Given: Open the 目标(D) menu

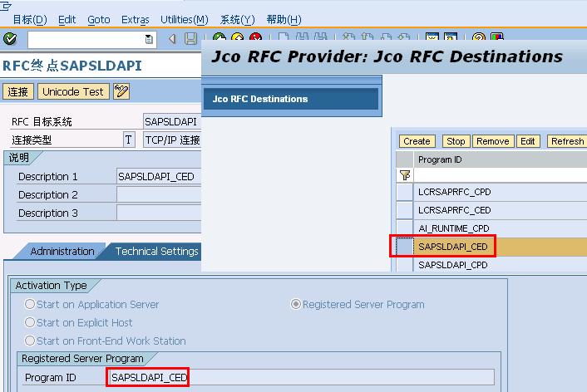Looking at the screenshot, I should (30, 19).
